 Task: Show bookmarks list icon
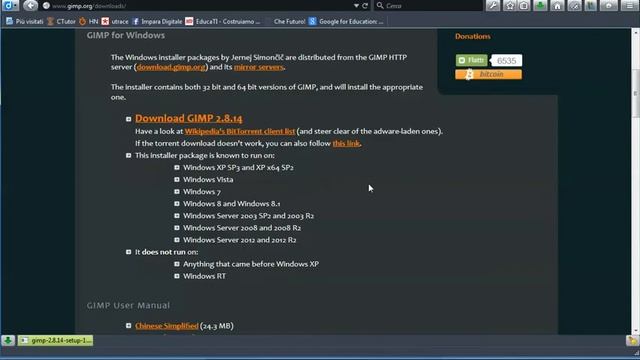524,6
